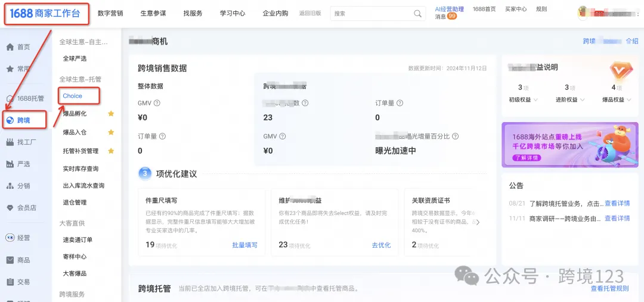The width and height of the screenshot is (644, 302).
Task: Click 批量填写 link
Action: pyautogui.click(x=245, y=245)
